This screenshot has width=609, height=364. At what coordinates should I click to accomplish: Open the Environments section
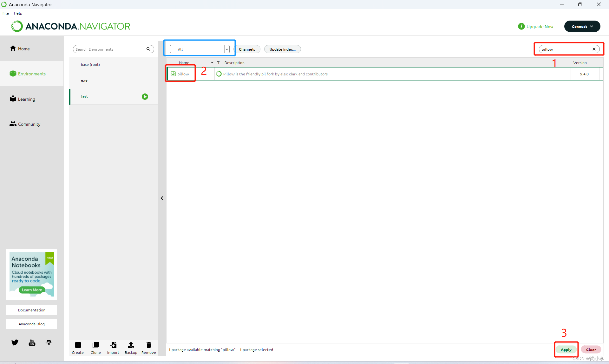pos(32,73)
